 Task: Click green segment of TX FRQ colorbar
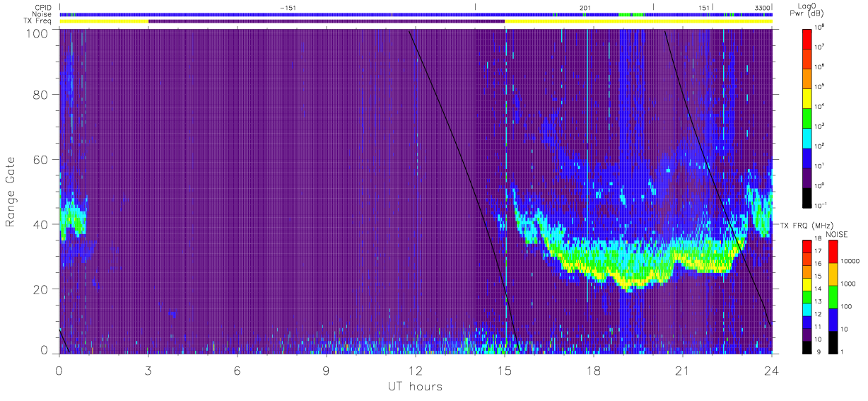807,296
